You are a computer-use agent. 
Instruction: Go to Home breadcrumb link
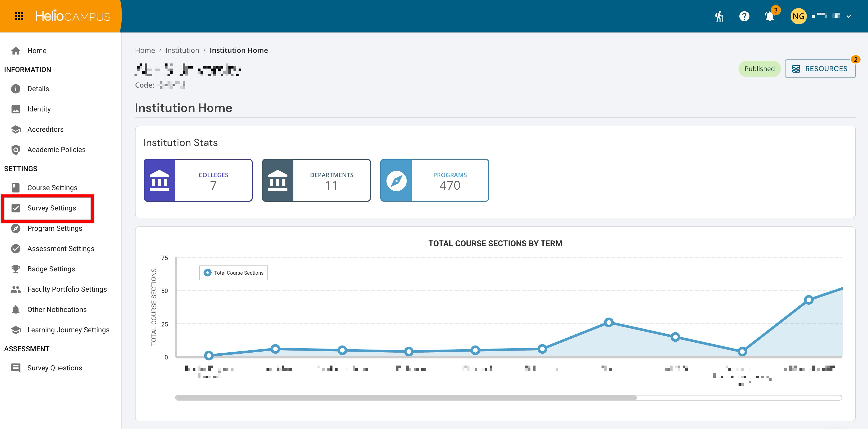(x=145, y=50)
